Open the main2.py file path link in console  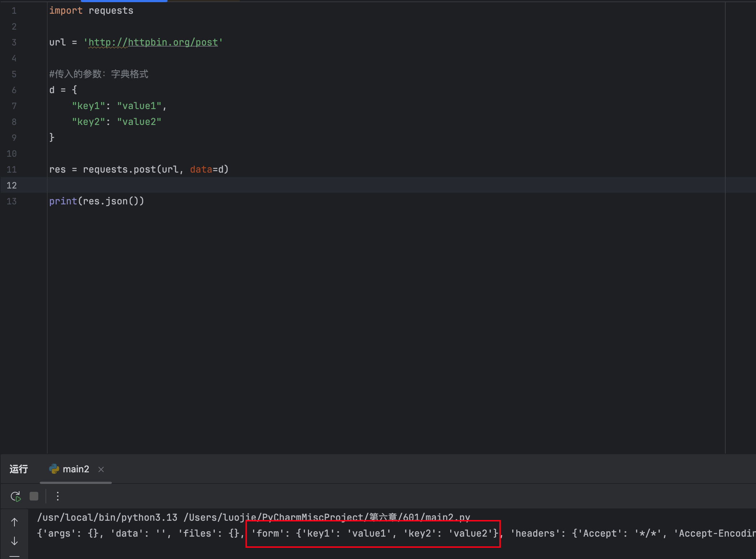[x=327, y=517]
